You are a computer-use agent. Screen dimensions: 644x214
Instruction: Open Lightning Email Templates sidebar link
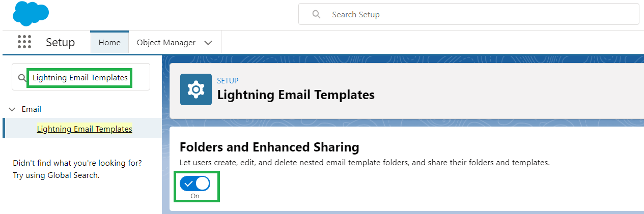tap(85, 129)
